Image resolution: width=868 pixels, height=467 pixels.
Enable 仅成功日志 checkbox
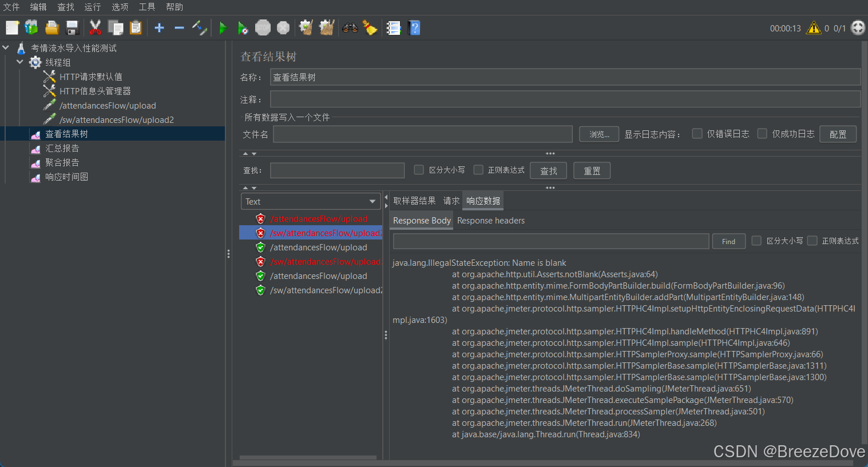(x=762, y=133)
